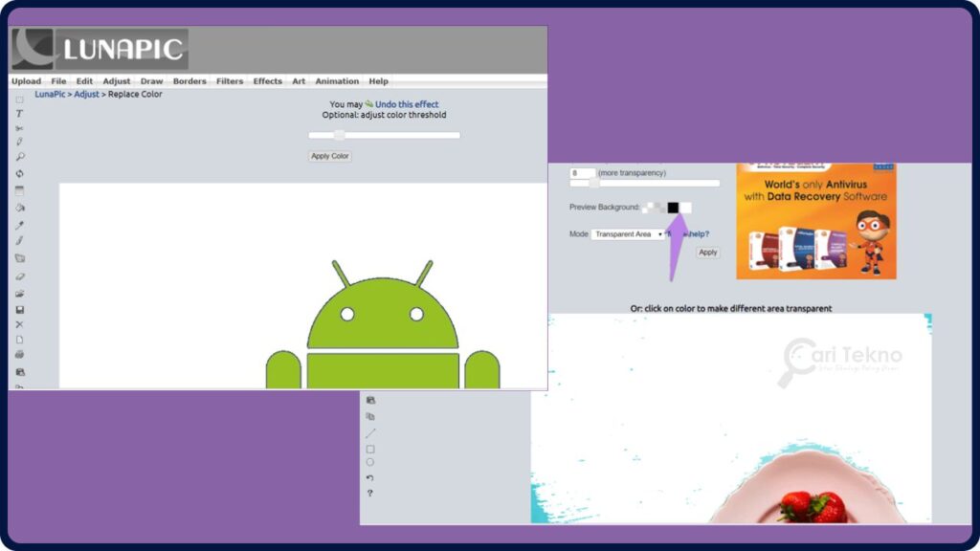Image resolution: width=980 pixels, height=551 pixels.
Task: Click the "Preview Background:" label
Action: point(605,208)
